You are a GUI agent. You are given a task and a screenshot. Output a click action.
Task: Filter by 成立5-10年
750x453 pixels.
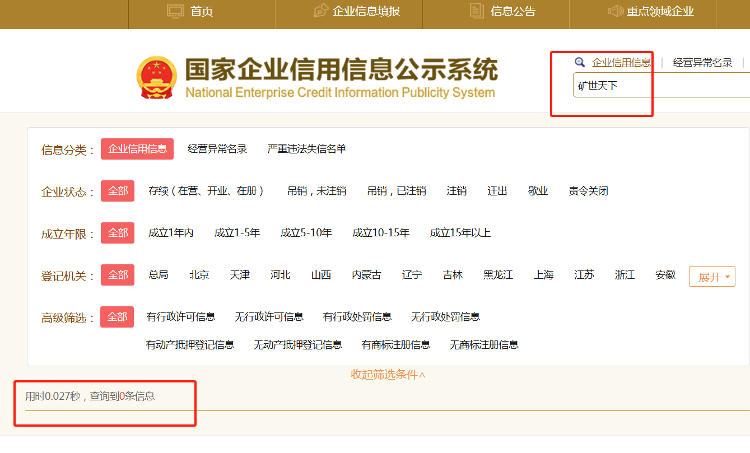pos(306,233)
